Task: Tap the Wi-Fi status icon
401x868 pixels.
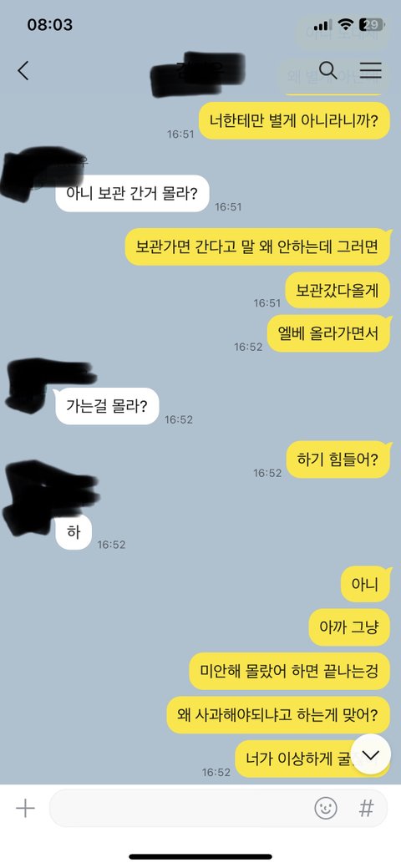Action: [346, 24]
